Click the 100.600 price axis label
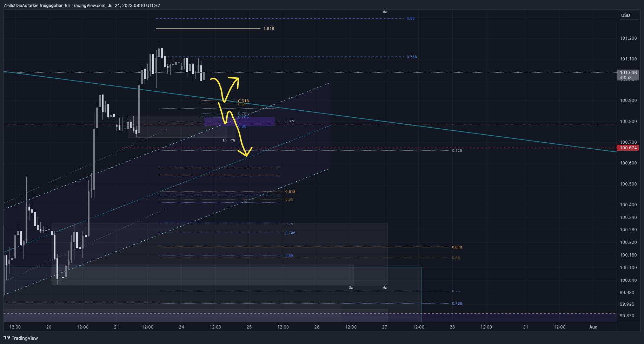This screenshot has width=644, height=344. point(628,163)
